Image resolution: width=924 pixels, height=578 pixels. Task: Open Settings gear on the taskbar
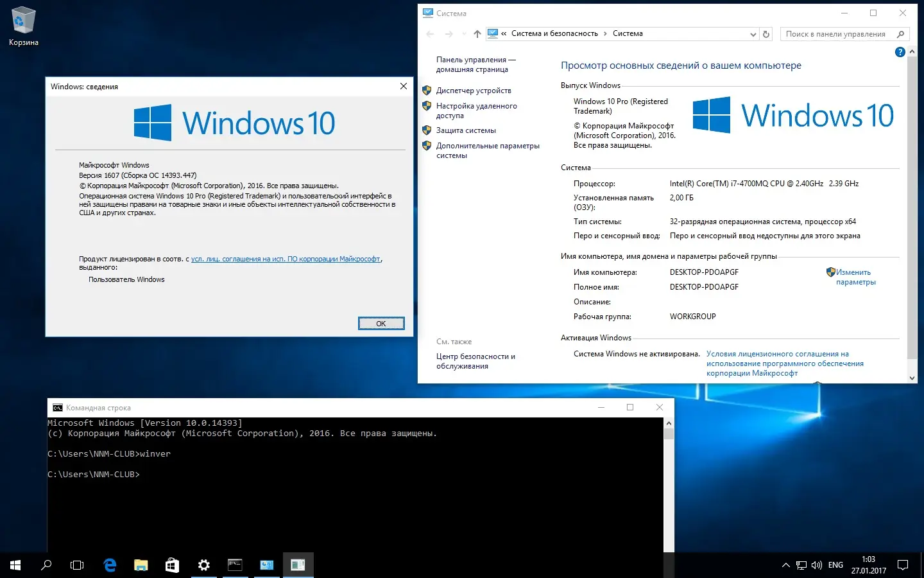(203, 565)
